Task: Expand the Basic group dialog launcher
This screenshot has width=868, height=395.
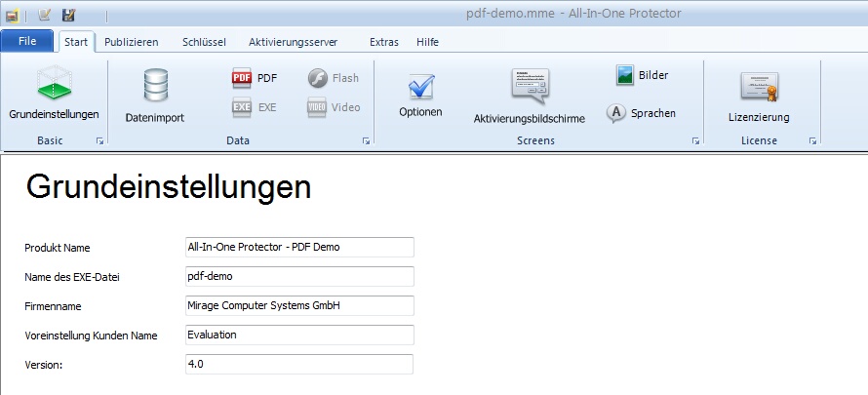Action: click(99, 142)
